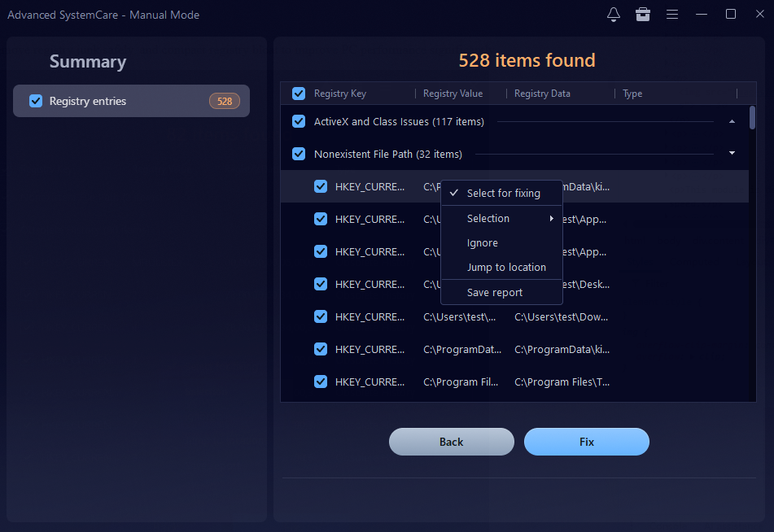Open the Selection submenu arrow
This screenshot has height=532, width=774.
click(x=552, y=219)
